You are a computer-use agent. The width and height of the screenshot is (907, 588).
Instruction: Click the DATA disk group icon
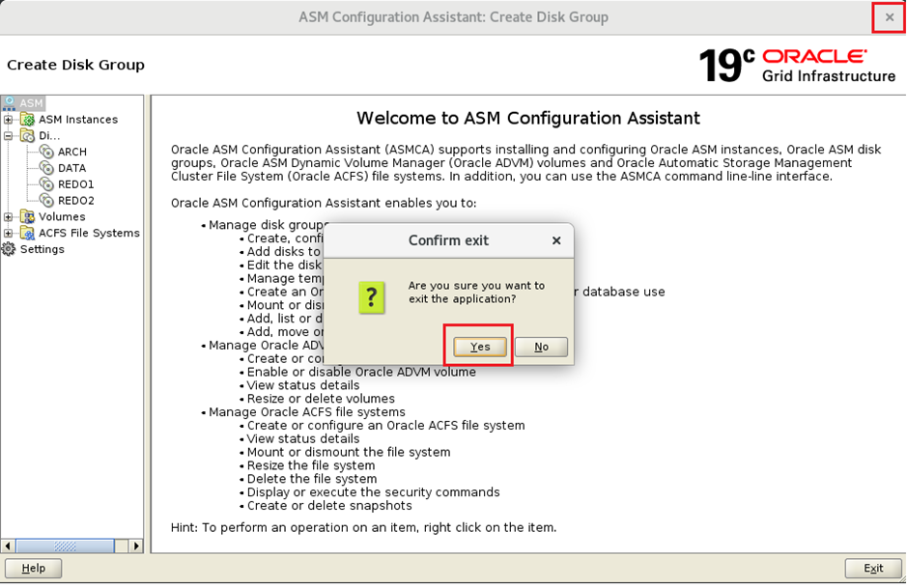tap(47, 168)
